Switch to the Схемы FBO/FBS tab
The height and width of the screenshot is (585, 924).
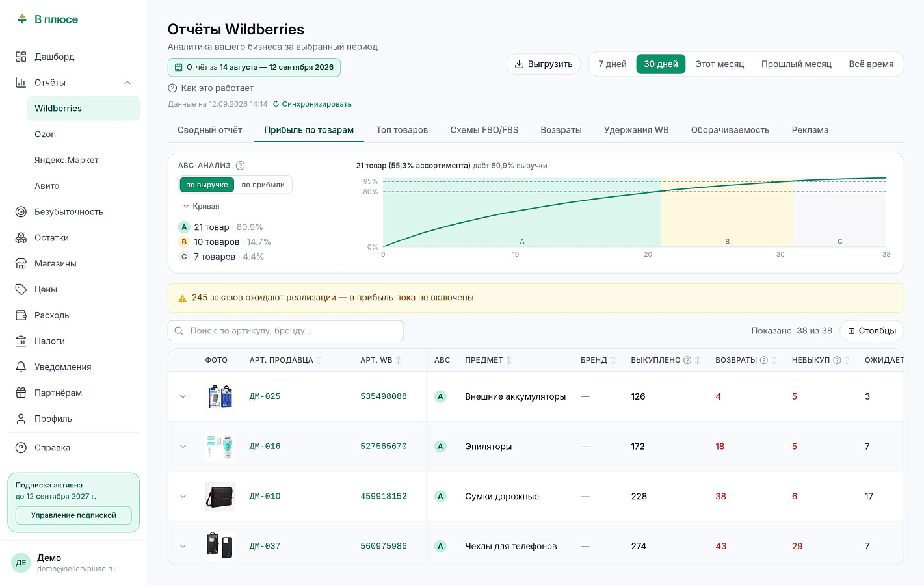484,130
